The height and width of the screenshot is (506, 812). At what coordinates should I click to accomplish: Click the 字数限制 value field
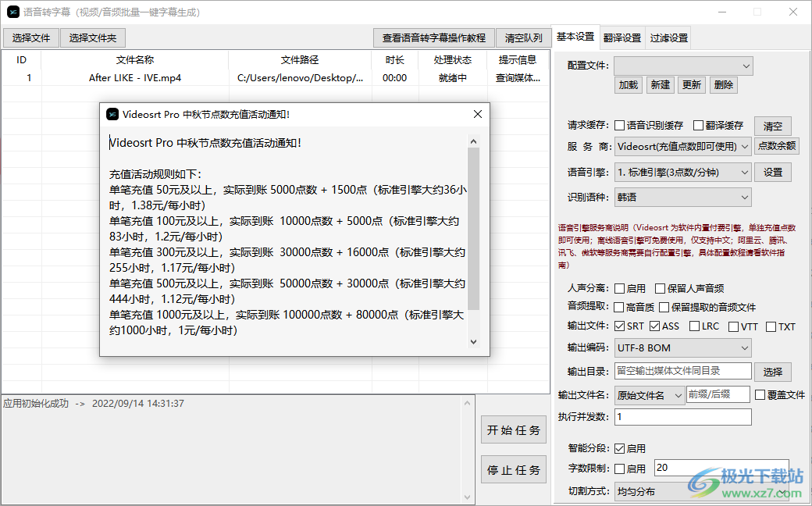pyautogui.click(x=721, y=468)
